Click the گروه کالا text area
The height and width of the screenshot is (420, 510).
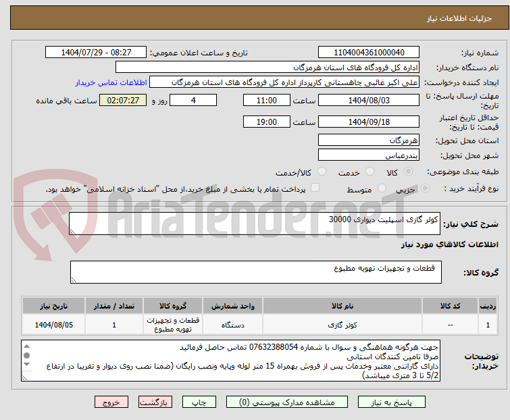pyautogui.click(x=255, y=271)
